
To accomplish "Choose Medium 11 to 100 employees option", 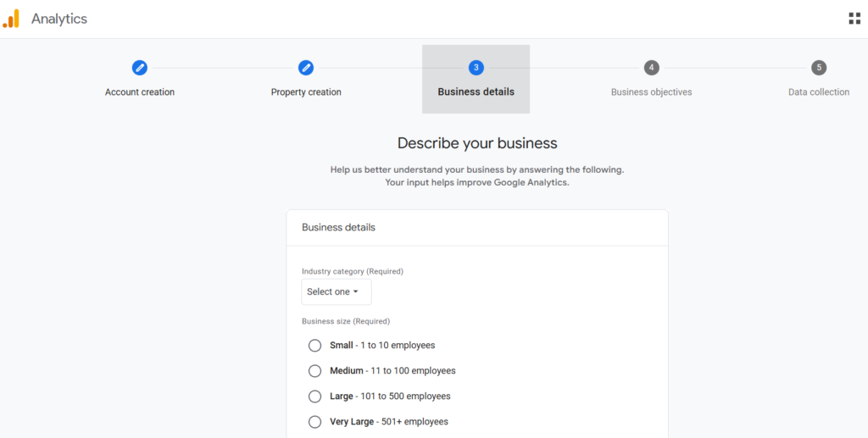I will [x=315, y=371].
